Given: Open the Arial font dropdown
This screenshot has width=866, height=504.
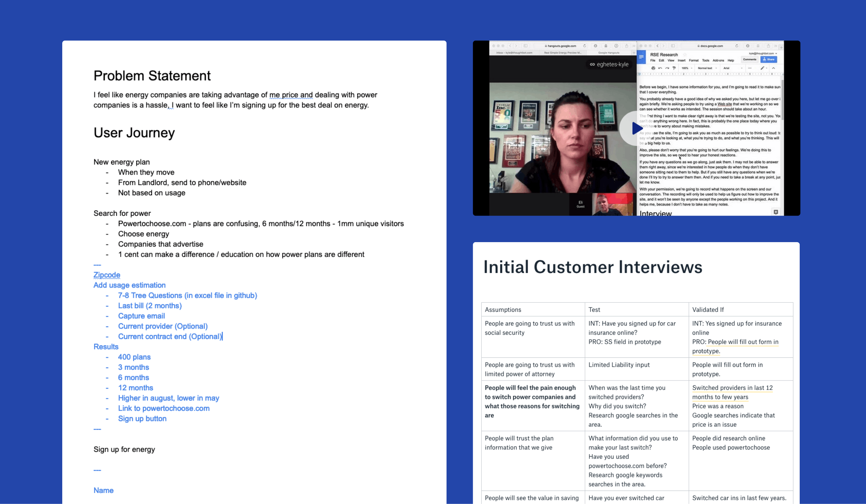Looking at the screenshot, I should (733, 68).
